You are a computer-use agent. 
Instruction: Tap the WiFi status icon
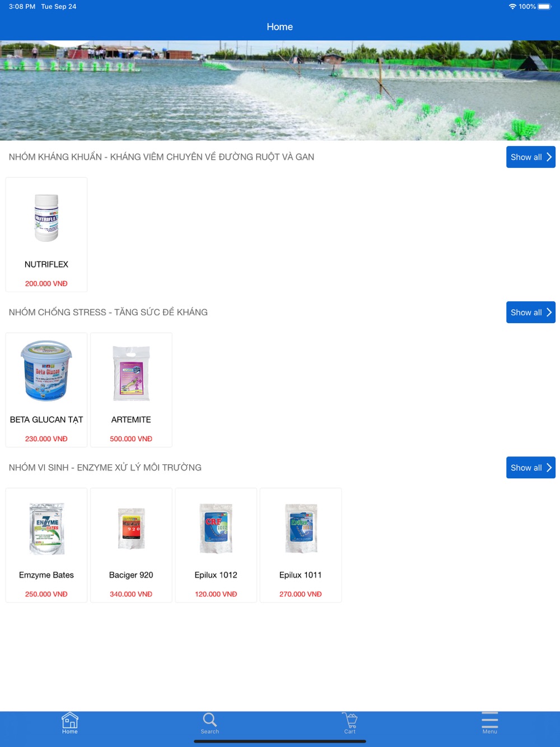pyautogui.click(x=512, y=7)
